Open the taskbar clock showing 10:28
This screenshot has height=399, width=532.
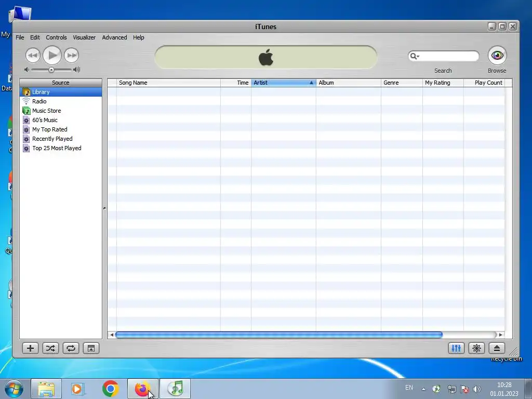(504, 389)
